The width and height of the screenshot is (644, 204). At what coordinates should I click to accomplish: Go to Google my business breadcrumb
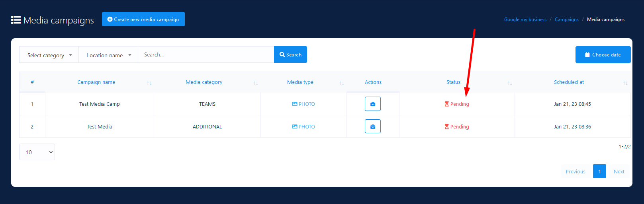point(525,19)
